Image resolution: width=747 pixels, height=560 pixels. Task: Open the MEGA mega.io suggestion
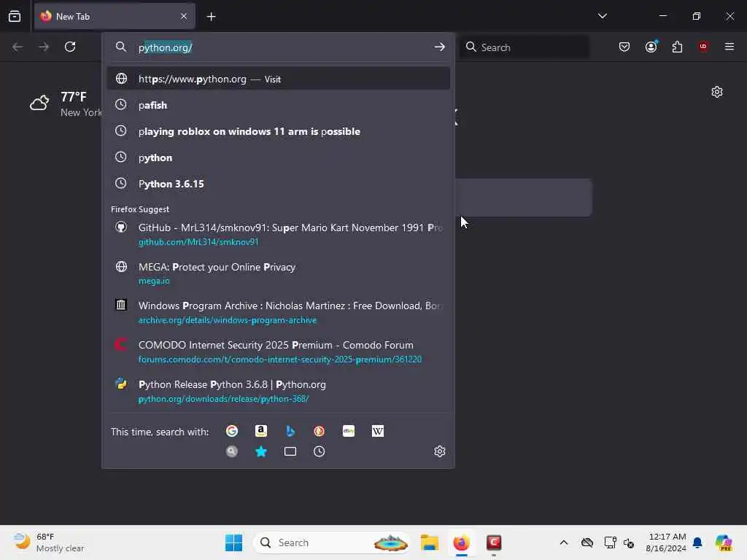coord(279,273)
